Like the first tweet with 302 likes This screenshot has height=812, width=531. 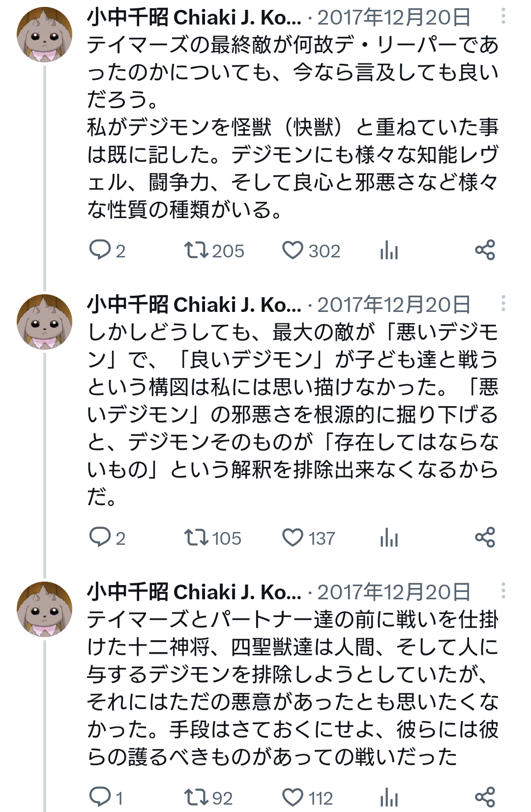[x=293, y=250]
